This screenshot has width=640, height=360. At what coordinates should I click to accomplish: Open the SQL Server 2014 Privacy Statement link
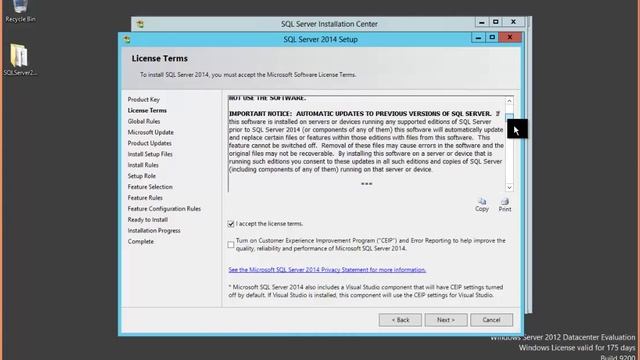(x=327, y=270)
